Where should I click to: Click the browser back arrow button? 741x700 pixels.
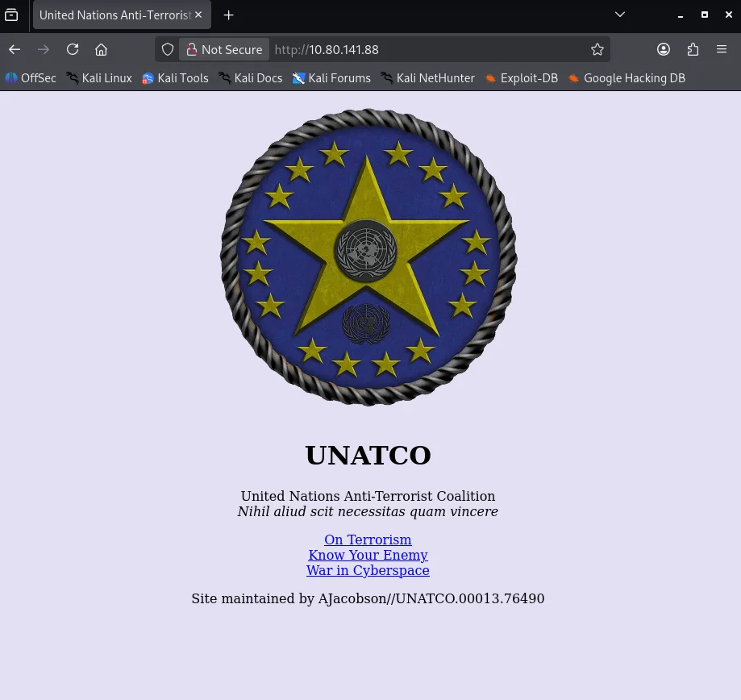pos(15,49)
